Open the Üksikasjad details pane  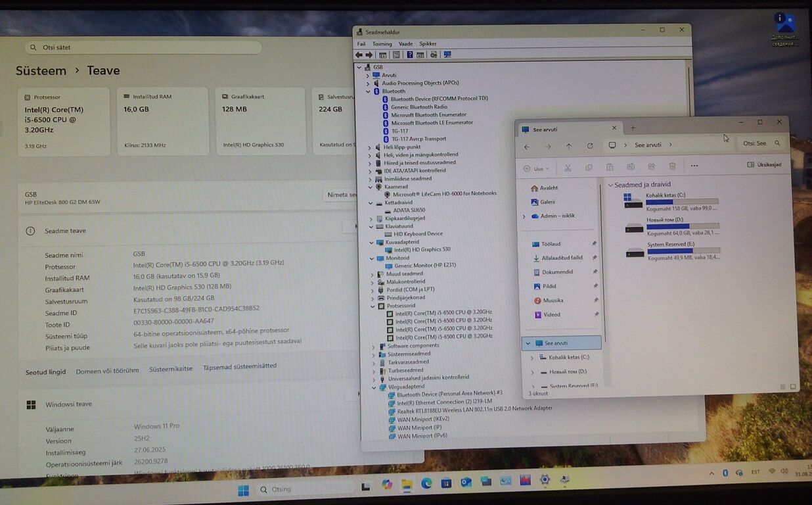(x=765, y=164)
